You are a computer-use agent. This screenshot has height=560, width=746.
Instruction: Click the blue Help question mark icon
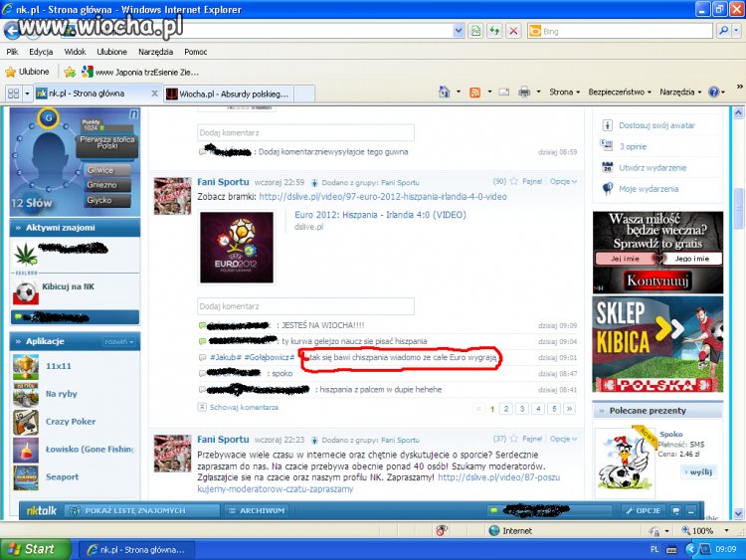tap(713, 92)
